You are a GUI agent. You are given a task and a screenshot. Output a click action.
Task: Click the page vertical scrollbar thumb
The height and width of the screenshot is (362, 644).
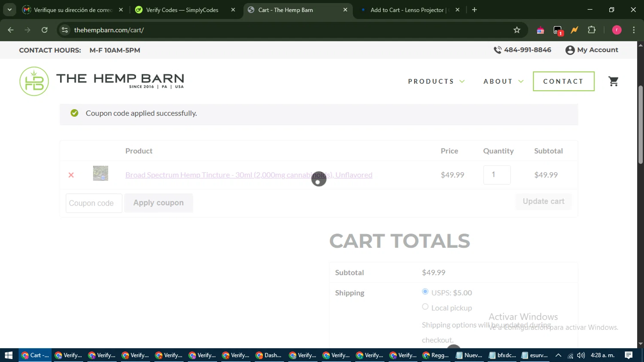(x=641, y=125)
